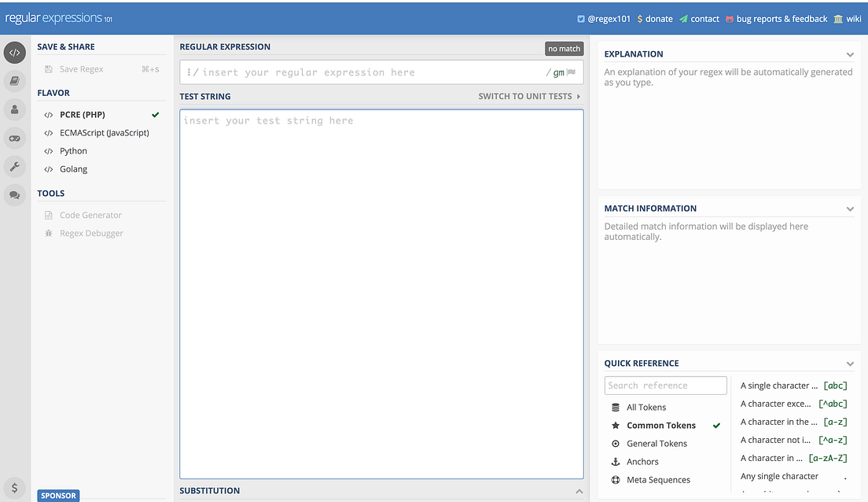Open the library via book icon
The image size is (868, 502).
(14, 81)
